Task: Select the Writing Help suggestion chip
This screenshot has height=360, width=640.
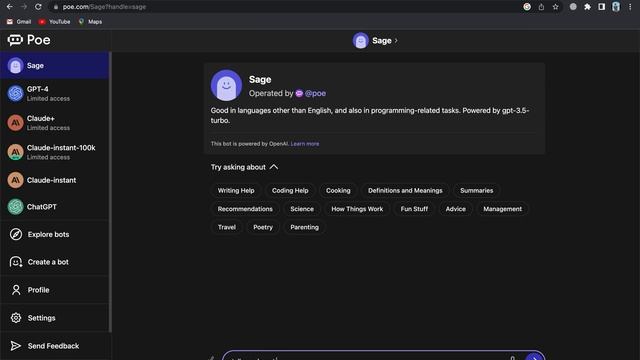Action: coord(236,191)
